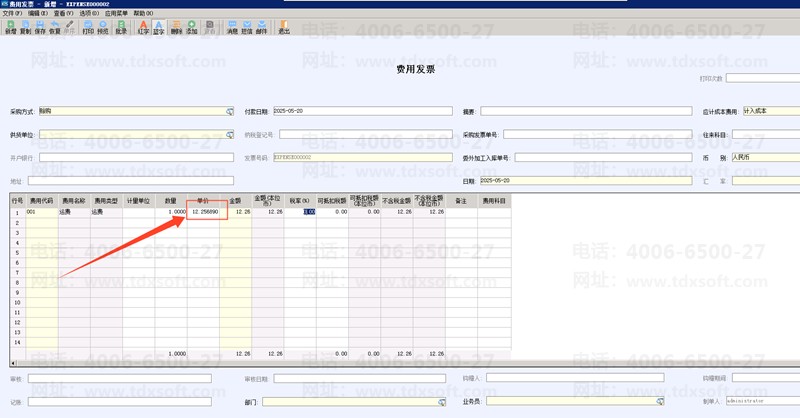The image size is (800, 418).
Task: Click the 删除 delete row icon
Action: pyautogui.click(x=177, y=28)
